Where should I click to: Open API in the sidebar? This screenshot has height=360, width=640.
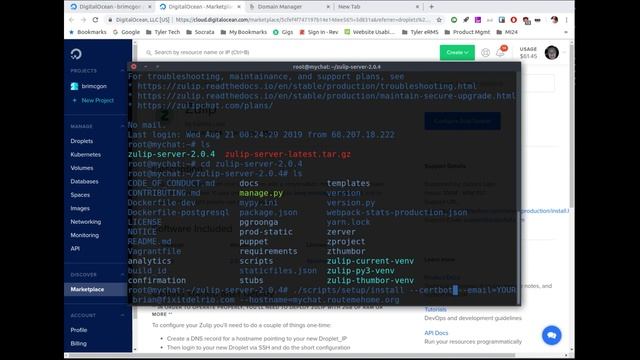click(x=75, y=248)
